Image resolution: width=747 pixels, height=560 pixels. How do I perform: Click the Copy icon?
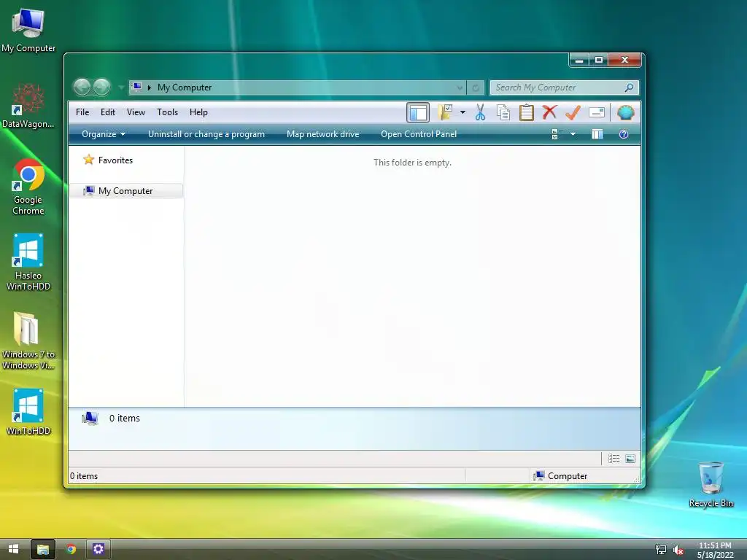pyautogui.click(x=503, y=112)
